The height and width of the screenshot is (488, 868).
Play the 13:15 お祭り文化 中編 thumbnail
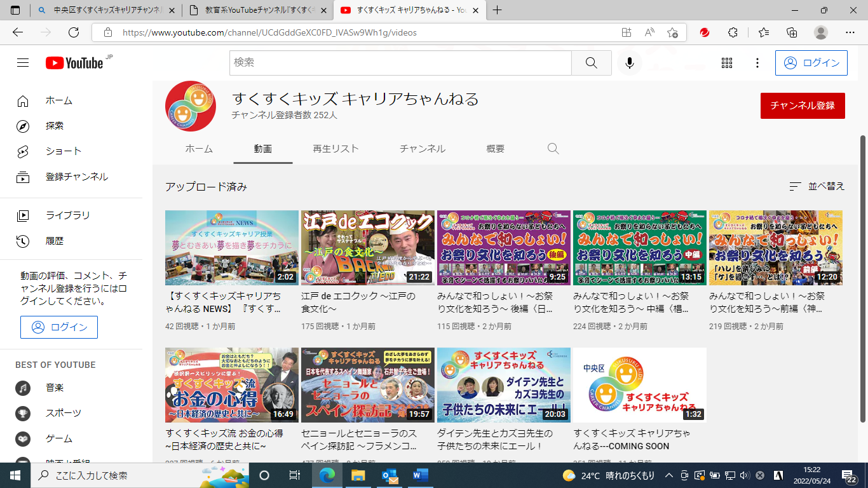pyautogui.click(x=640, y=248)
